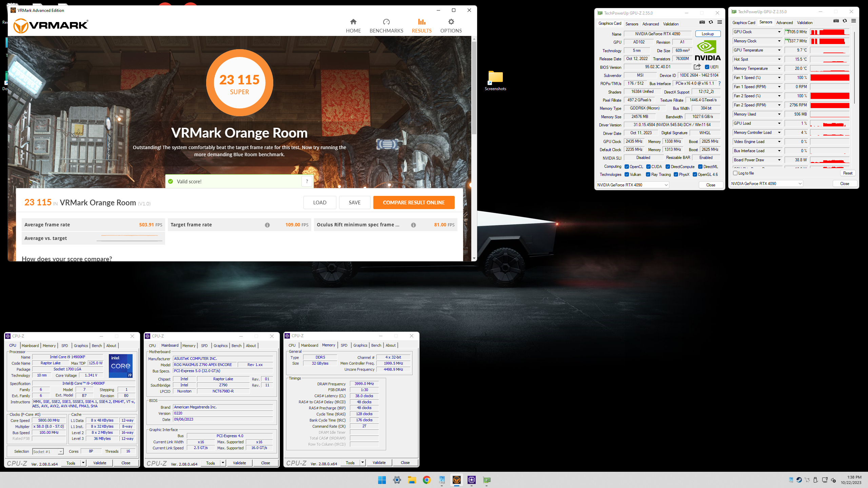Screen dimensions: 868x488
Task: Take screenshot in GPU-Z Graphics Card window
Action: coord(702,22)
